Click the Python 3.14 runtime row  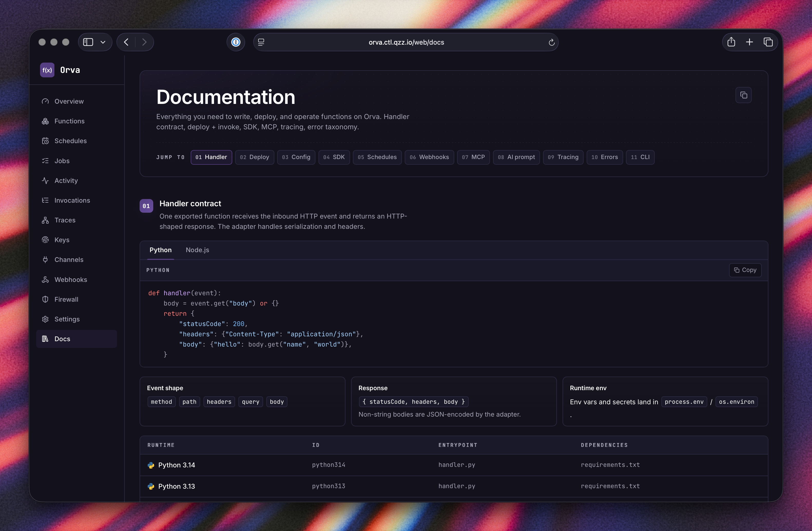point(454,465)
